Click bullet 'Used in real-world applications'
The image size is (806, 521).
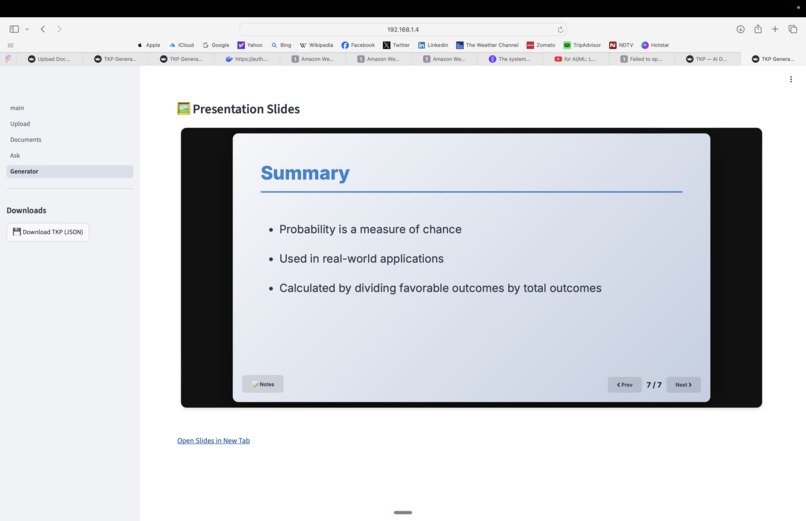tap(361, 258)
